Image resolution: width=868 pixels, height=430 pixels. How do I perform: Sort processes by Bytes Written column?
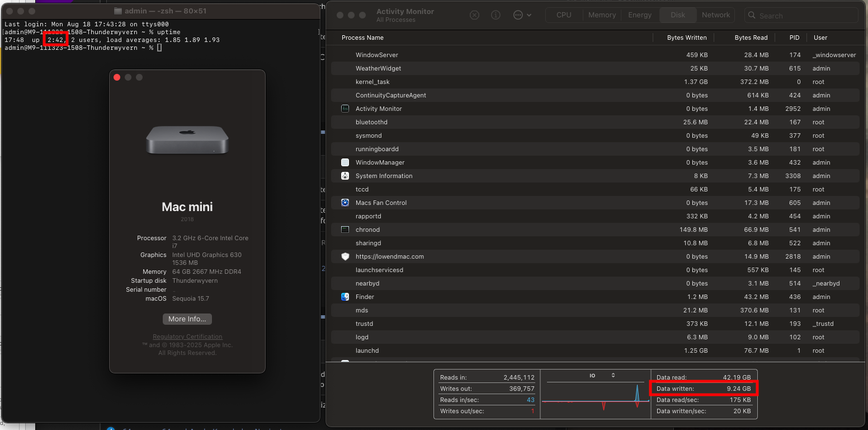686,38
